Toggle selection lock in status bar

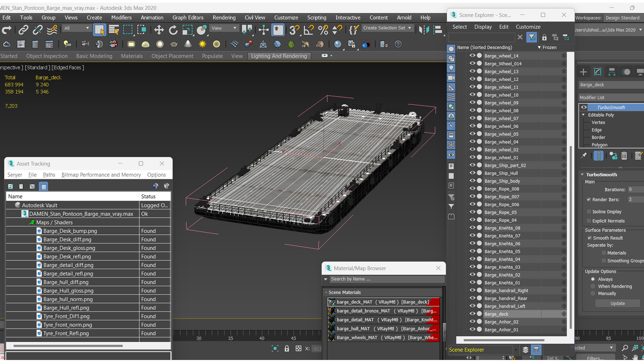click(x=287, y=349)
